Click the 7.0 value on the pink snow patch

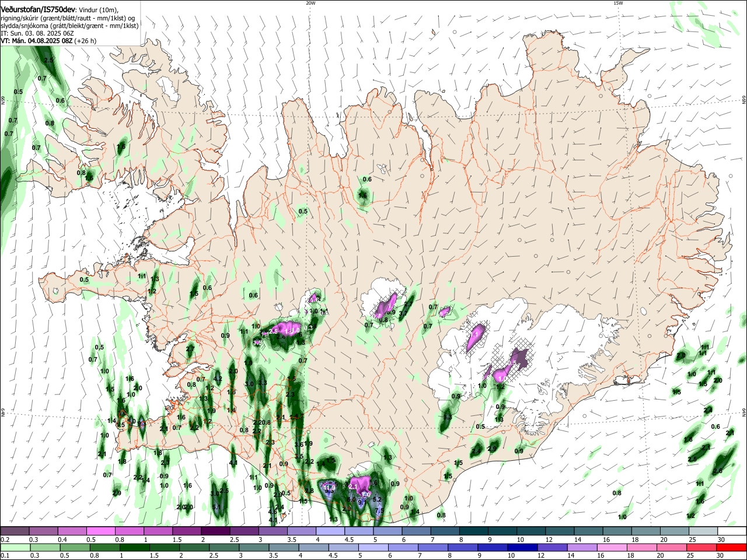tap(366, 495)
